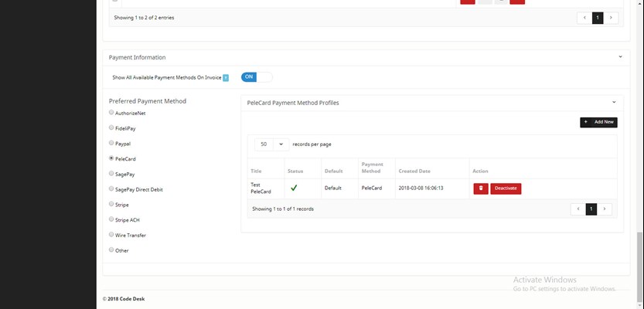Pick Stripe as preferred payment method

[111, 204]
